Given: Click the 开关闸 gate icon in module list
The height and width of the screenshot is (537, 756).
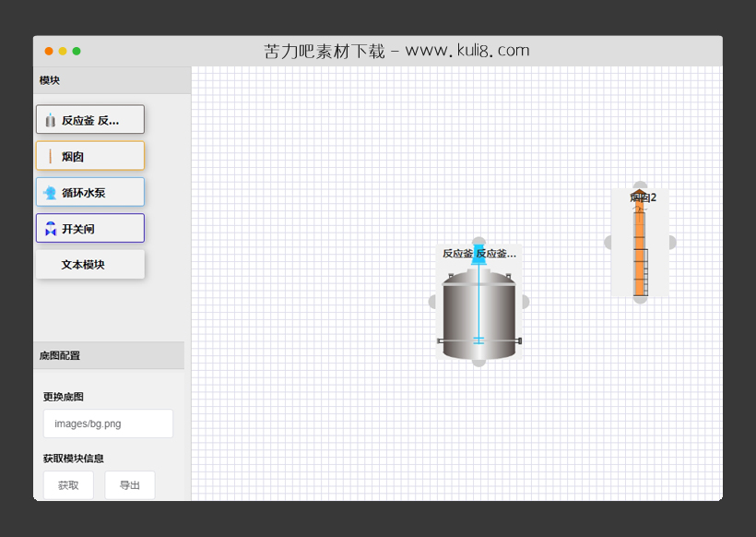Looking at the screenshot, I should [x=50, y=229].
